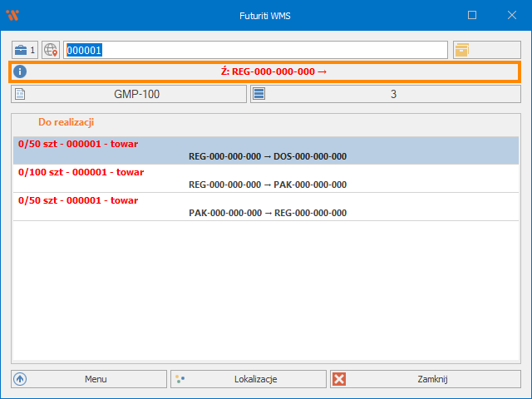Click the list icon beside number 3
532x399 pixels.
pyautogui.click(x=259, y=94)
